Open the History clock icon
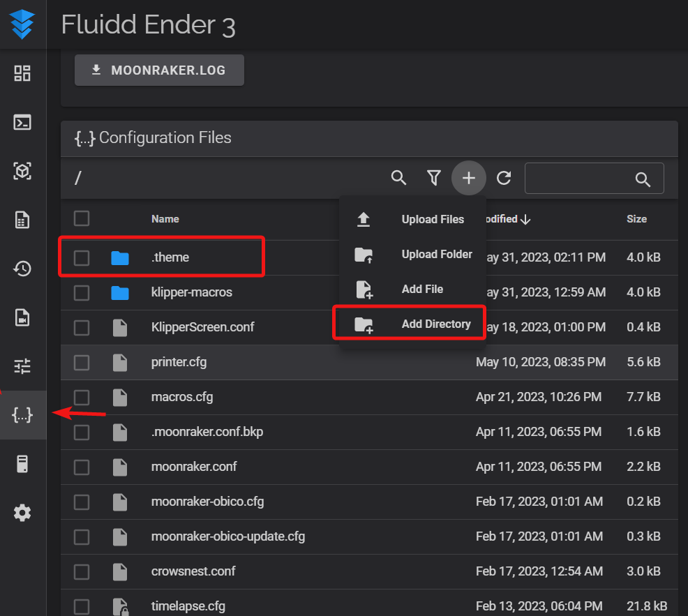 [22, 269]
